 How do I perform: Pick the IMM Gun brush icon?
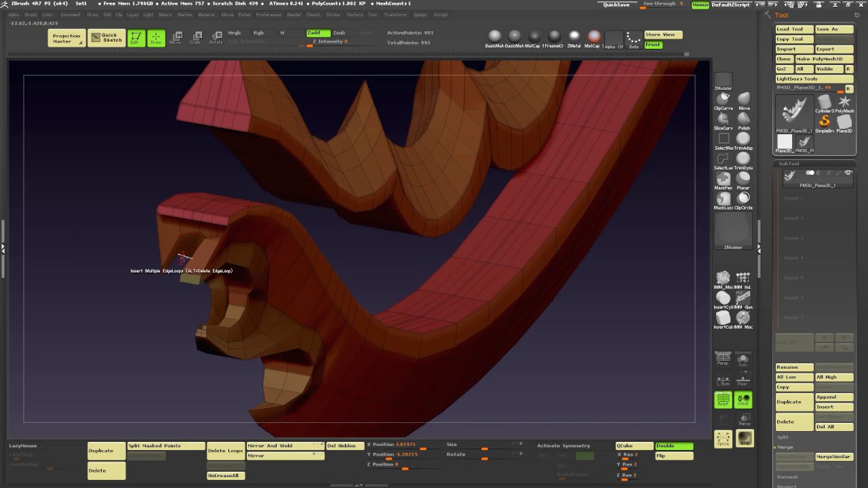tap(744, 299)
